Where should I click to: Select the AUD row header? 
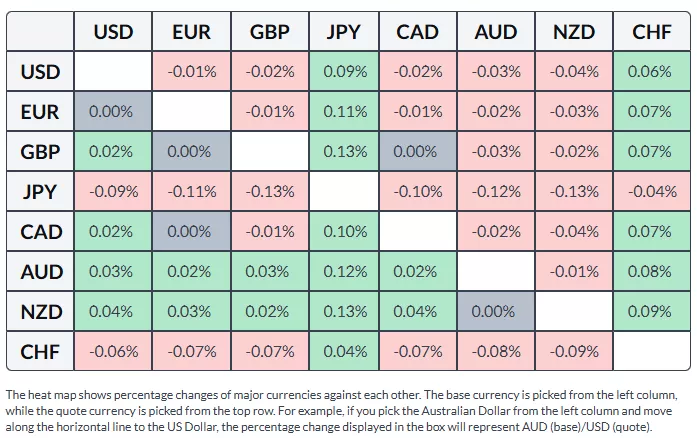(40, 272)
